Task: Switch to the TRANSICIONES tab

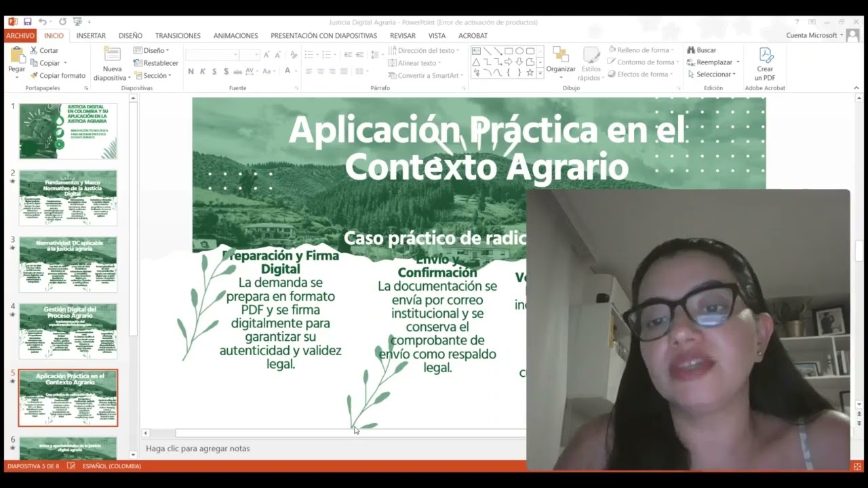Action: click(178, 35)
